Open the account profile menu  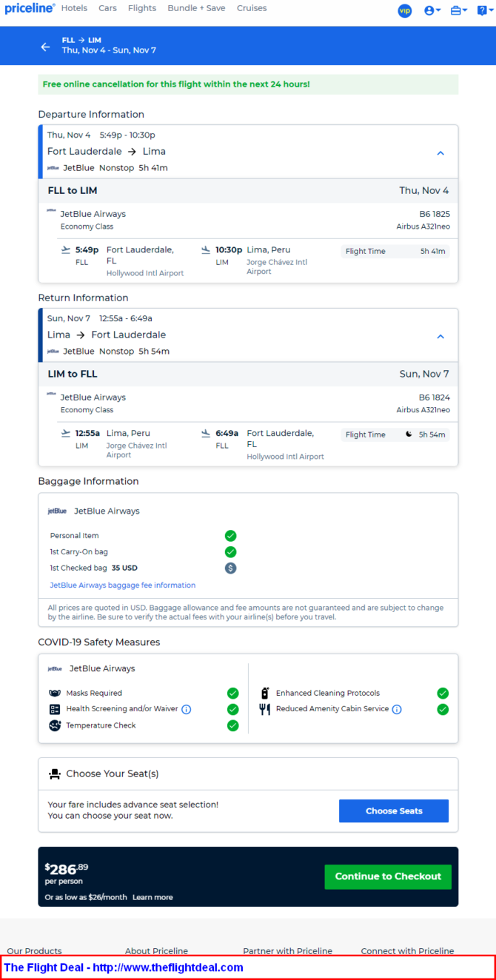point(432,10)
